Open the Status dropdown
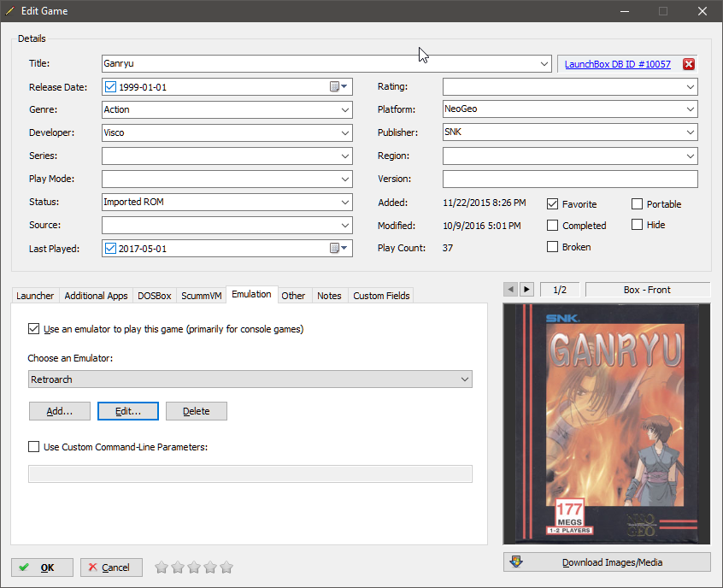Viewport: 723px width, 588px height. (x=345, y=202)
